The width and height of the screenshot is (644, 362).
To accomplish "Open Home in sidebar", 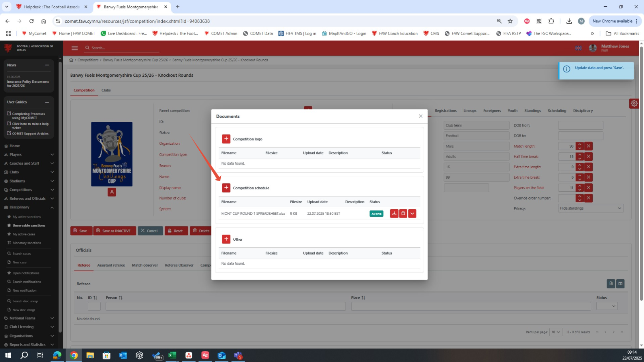I will 15,146.
